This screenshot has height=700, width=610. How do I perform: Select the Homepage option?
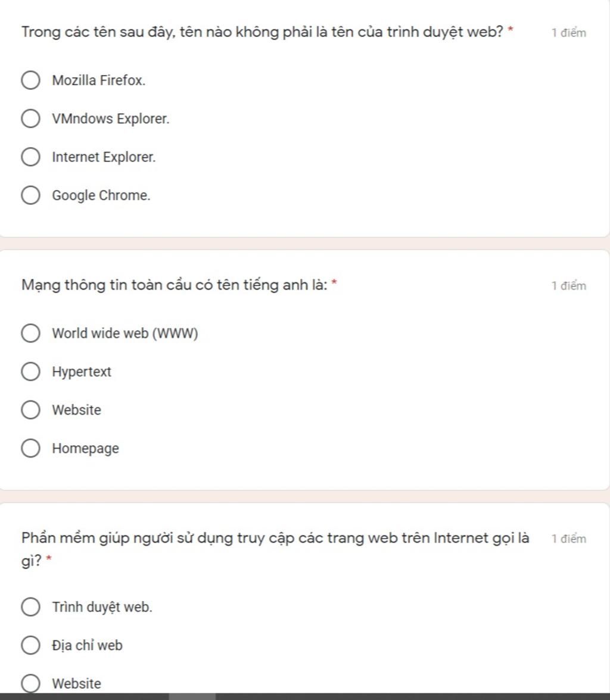(x=31, y=449)
